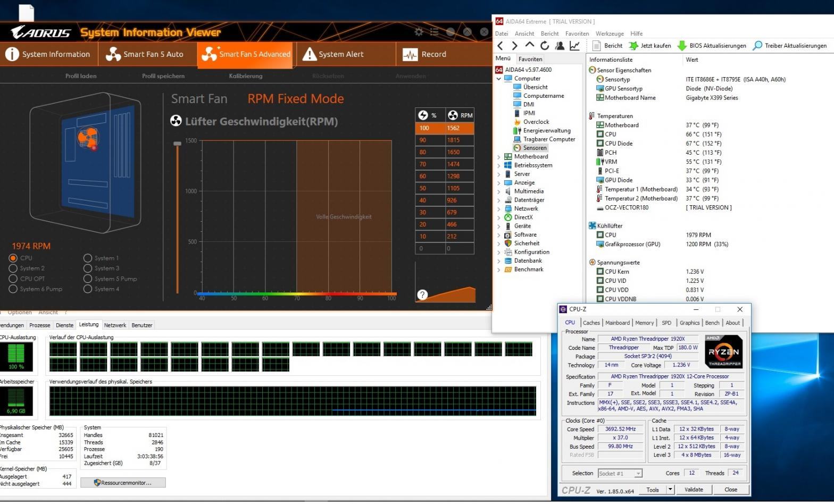The height and width of the screenshot is (504, 834).
Task: Open AIDA64 user/favorites manage icon
Action: 559,46
